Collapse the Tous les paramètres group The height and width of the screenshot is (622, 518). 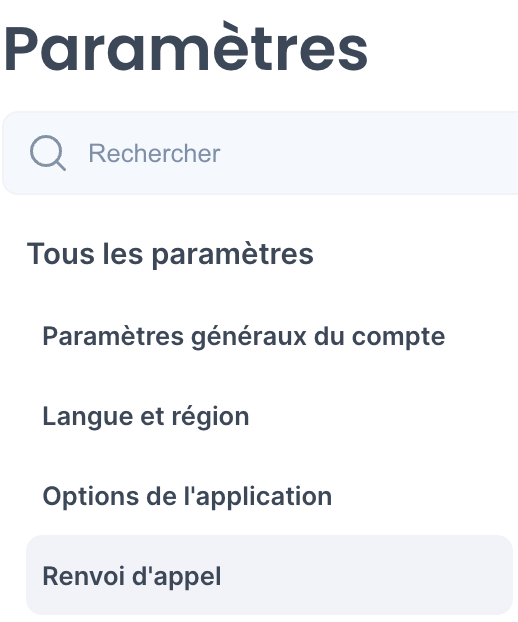(x=170, y=254)
